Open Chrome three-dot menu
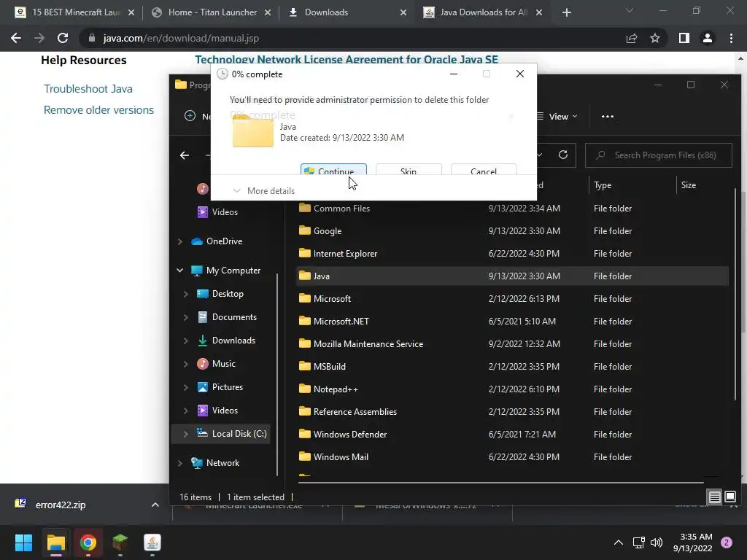Viewport: 747px width, 560px height. pyautogui.click(x=731, y=38)
